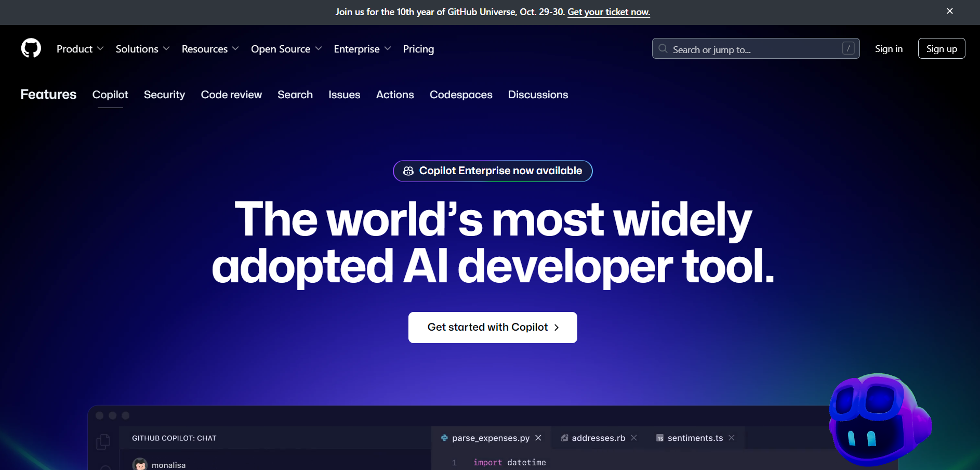The image size is (980, 470).
Task: Close the parse_expenses.py editor tab
Action: 538,438
